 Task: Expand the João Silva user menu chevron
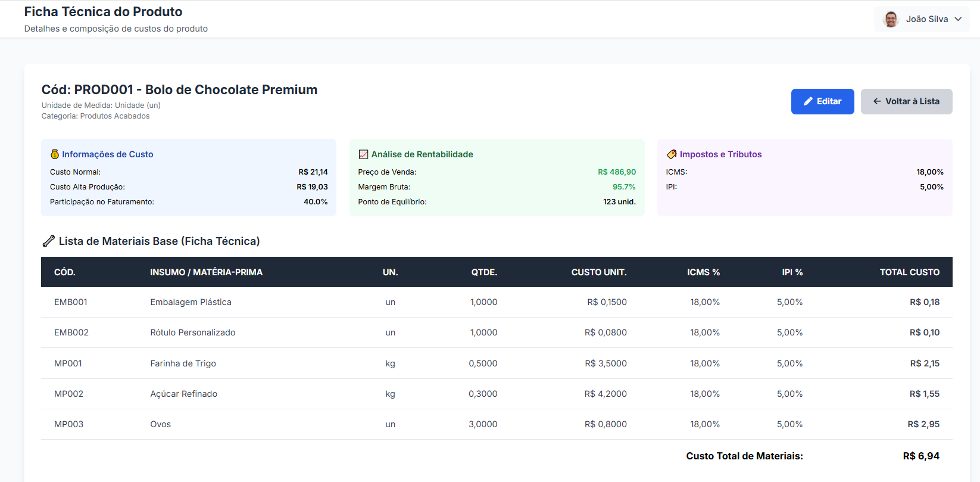click(x=958, y=19)
